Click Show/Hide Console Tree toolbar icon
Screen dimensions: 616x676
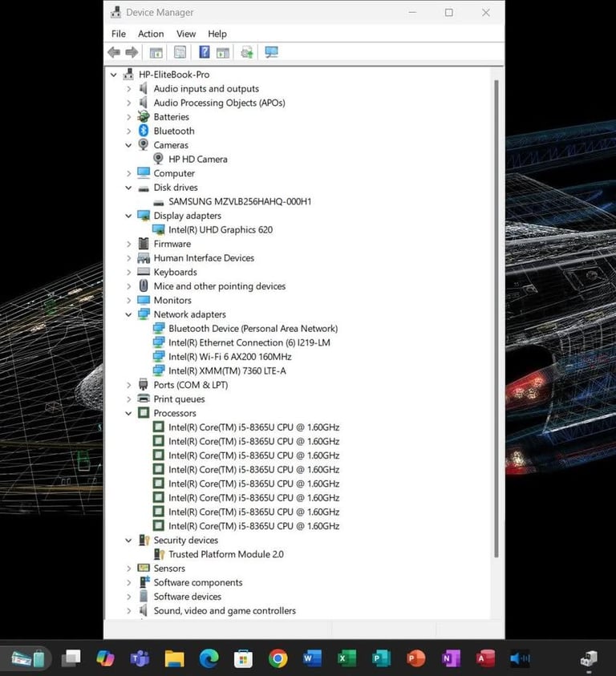pos(156,53)
